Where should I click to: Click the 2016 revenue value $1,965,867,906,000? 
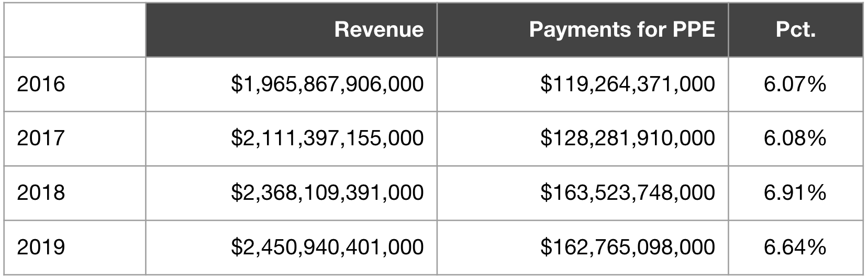(327, 84)
